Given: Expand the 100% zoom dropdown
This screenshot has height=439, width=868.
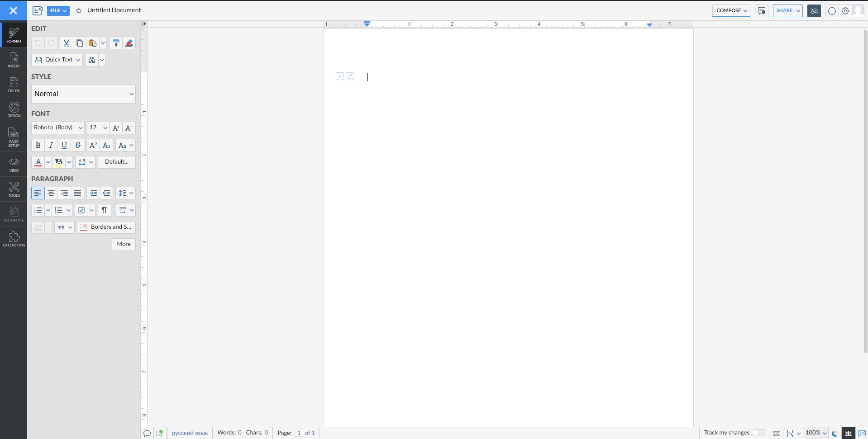Looking at the screenshot, I should 816,433.
